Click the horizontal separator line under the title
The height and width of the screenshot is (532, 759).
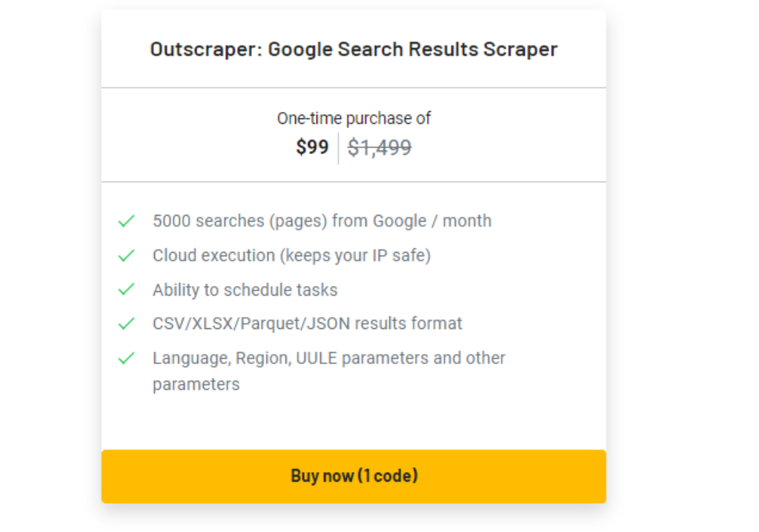pyautogui.click(x=354, y=87)
